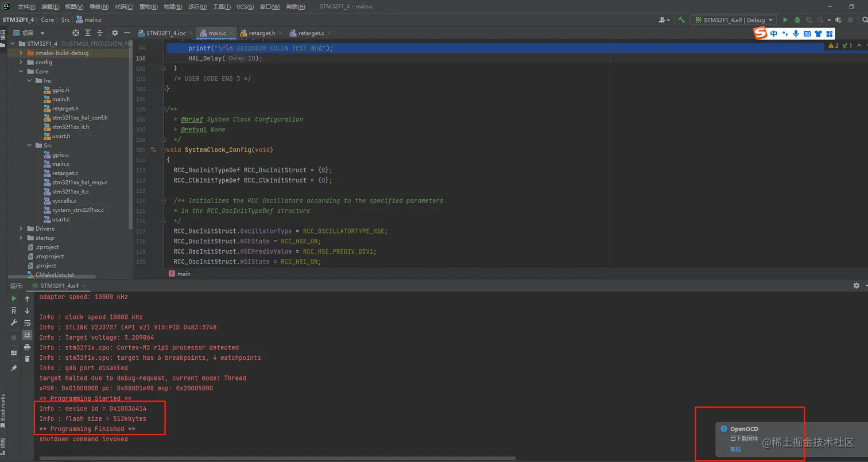The height and width of the screenshot is (462, 868).
Task: Click the down arrow in Run console
Action: 27,310
